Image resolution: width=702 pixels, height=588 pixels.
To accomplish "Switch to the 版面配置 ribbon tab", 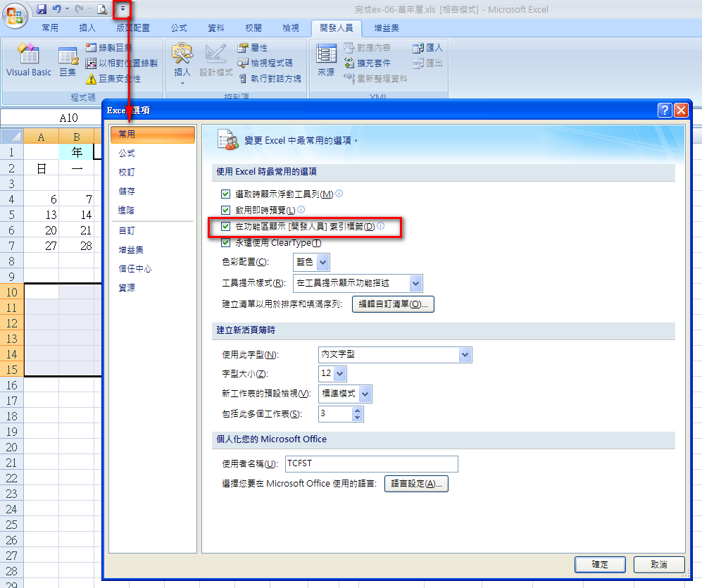I will coord(133,27).
